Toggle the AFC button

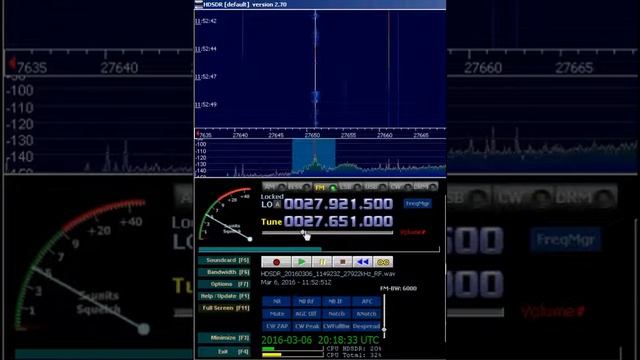click(366, 301)
